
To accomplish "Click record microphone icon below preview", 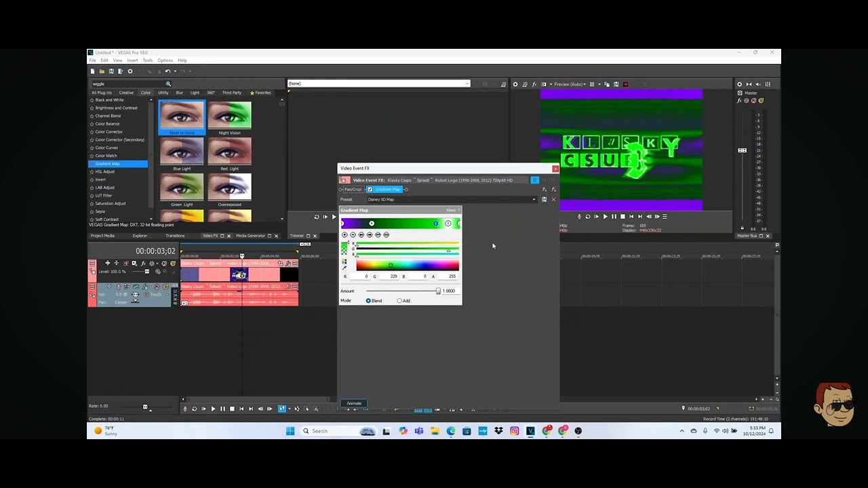I will pos(579,217).
